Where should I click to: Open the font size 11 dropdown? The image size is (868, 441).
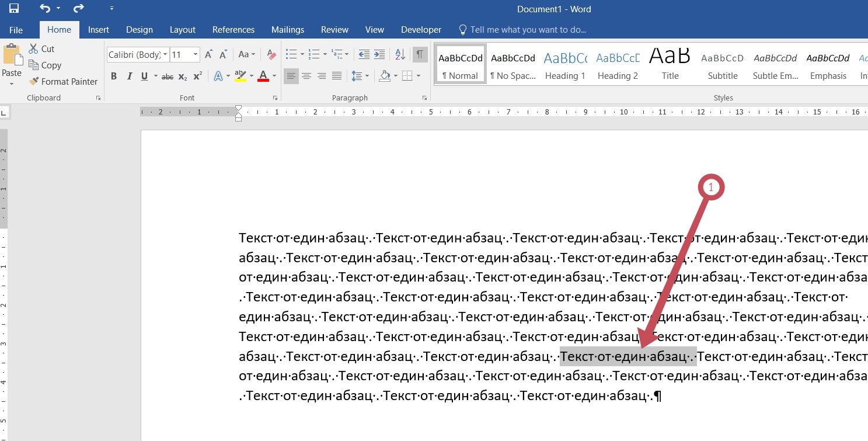(196, 55)
